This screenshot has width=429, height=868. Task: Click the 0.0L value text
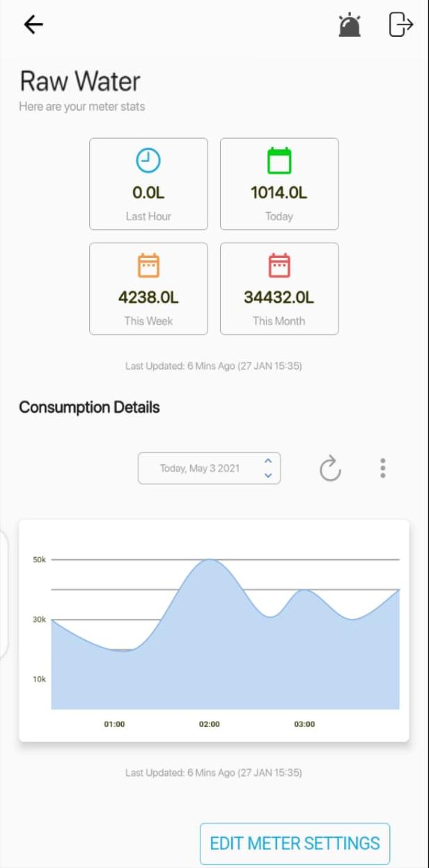click(x=148, y=193)
